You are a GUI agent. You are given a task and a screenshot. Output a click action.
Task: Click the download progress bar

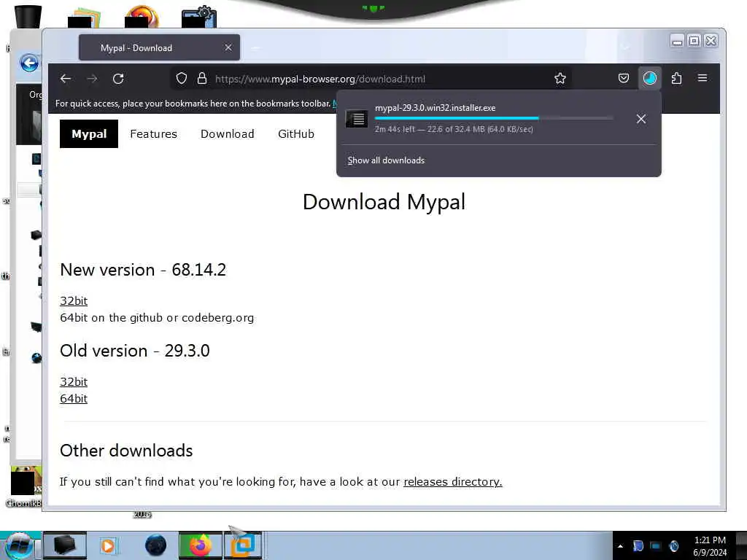pyautogui.click(x=494, y=118)
